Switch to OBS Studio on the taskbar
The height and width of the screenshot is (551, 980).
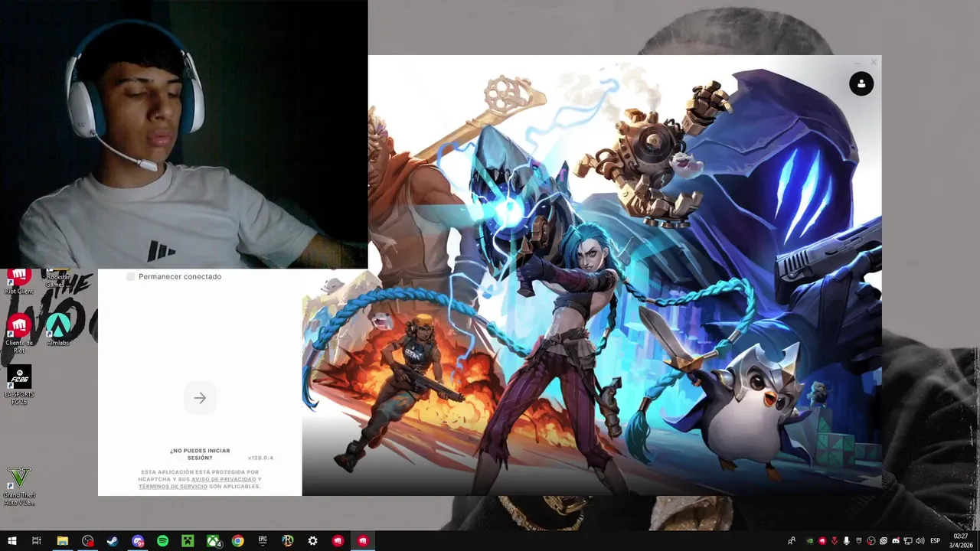pos(88,540)
